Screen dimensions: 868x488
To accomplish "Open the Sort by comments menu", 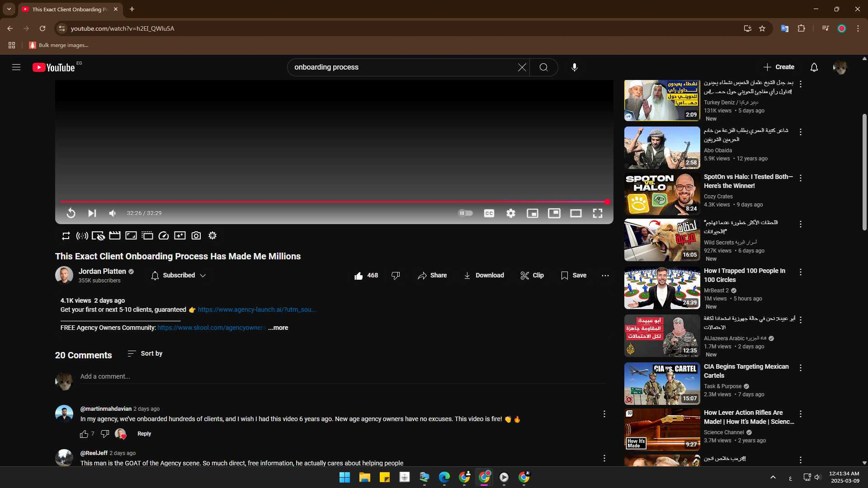I will coord(145,354).
